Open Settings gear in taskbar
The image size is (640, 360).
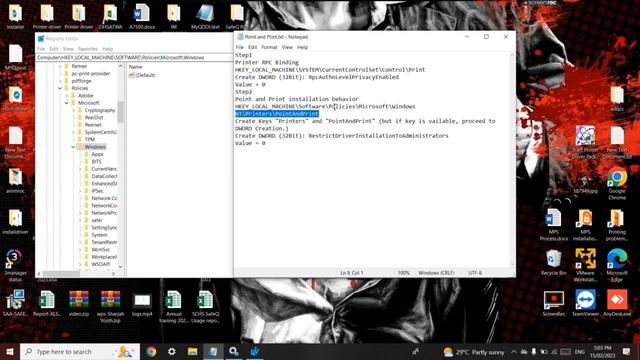point(172,351)
